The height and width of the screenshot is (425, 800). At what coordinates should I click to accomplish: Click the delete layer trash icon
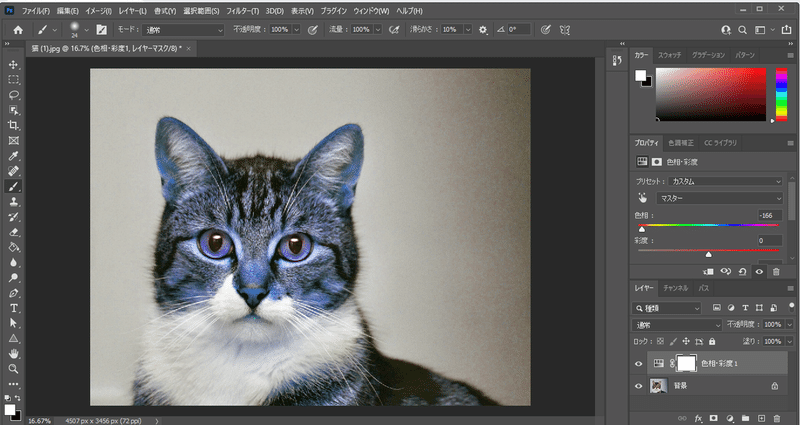777,417
